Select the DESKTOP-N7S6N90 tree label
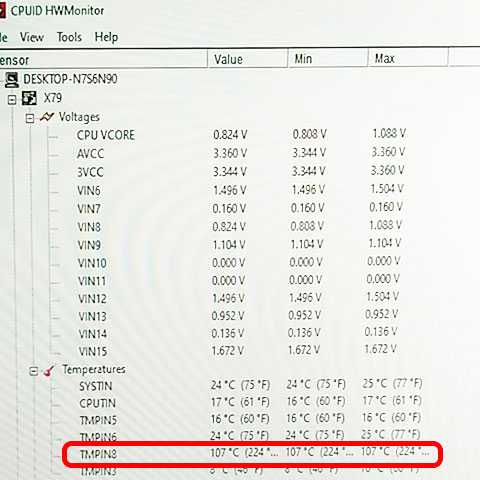480x480 pixels. (70, 79)
